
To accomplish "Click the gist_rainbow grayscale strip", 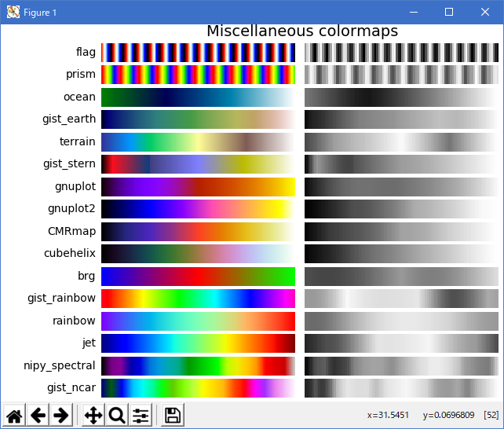I will tap(401, 299).
